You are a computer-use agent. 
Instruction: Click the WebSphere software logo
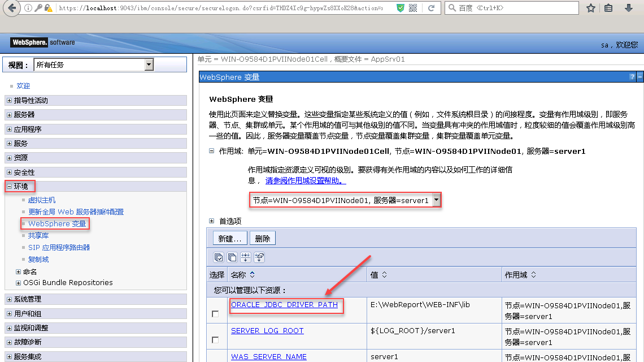[x=43, y=42]
